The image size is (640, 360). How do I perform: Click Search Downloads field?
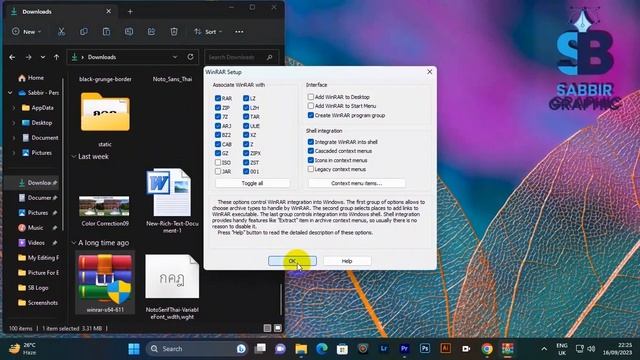pos(242,57)
